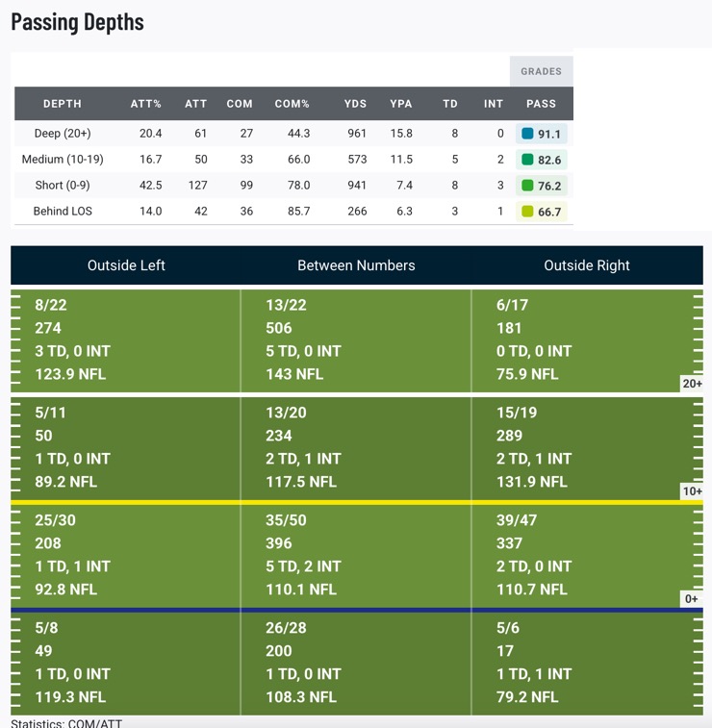Select the Between Numbers header
The image size is (712, 728).
(x=356, y=265)
